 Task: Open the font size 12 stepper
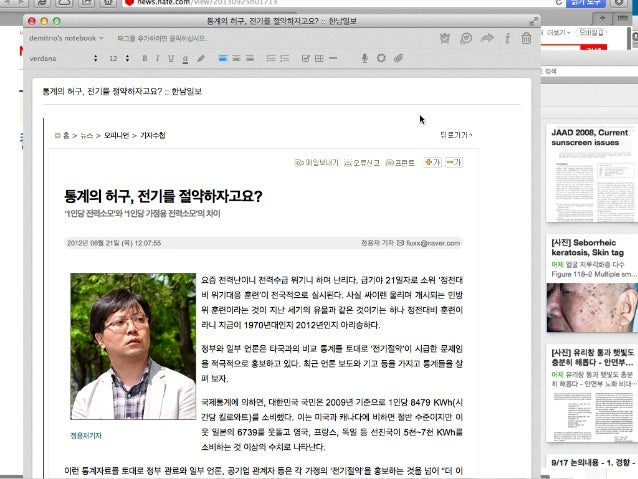pos(119,59)
